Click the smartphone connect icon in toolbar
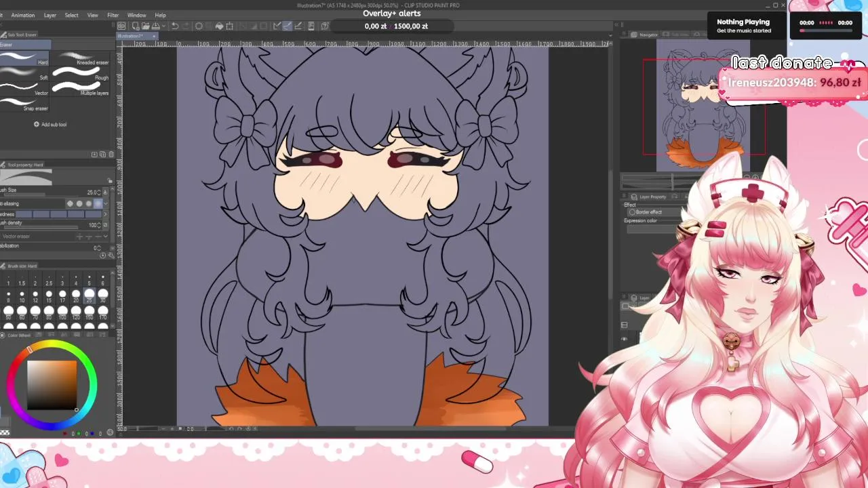Screen dimensions: 868x488 pos(311,26)
